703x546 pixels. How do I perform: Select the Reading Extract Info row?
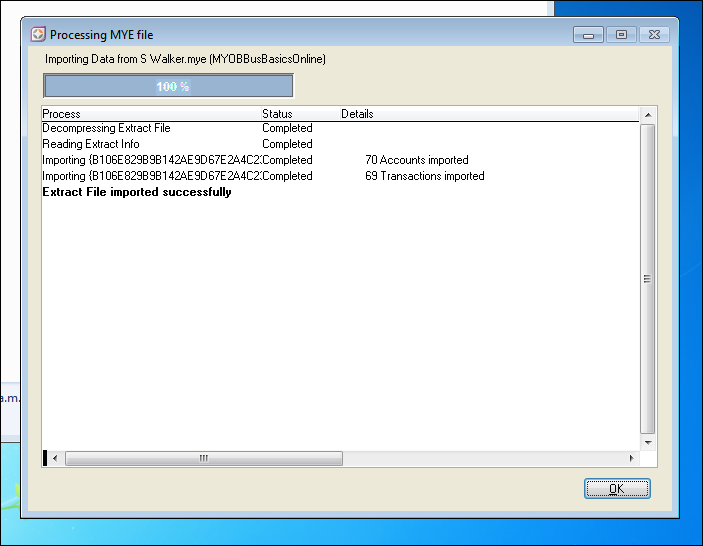coord(91,144)
